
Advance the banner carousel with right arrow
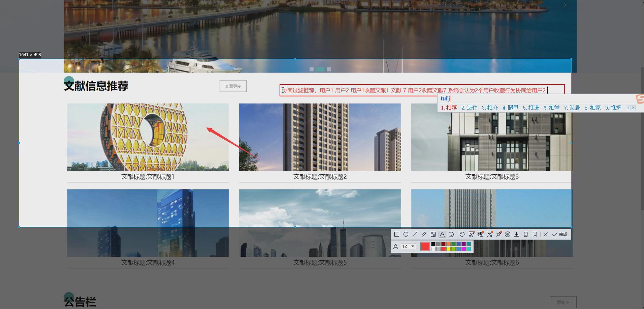565,5
